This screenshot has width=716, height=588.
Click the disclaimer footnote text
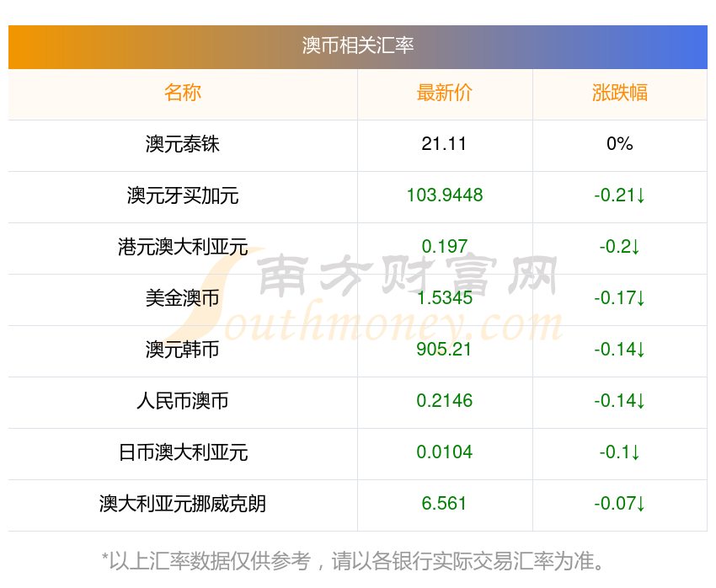(353, 562)
